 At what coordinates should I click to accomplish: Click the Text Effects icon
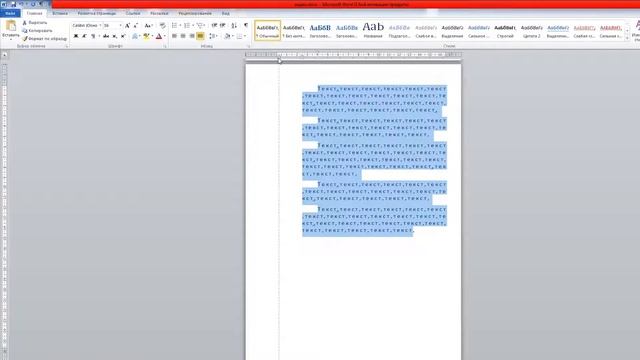[134, 36]
